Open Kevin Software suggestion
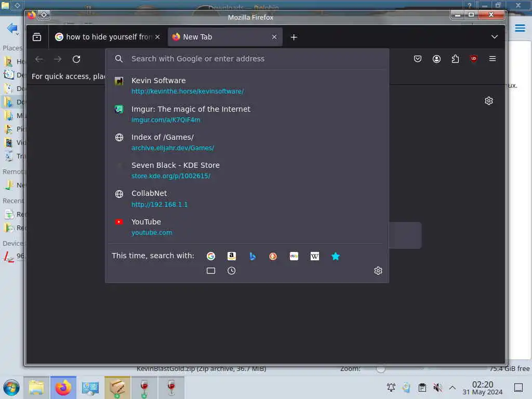 click(x=247, y=86)
